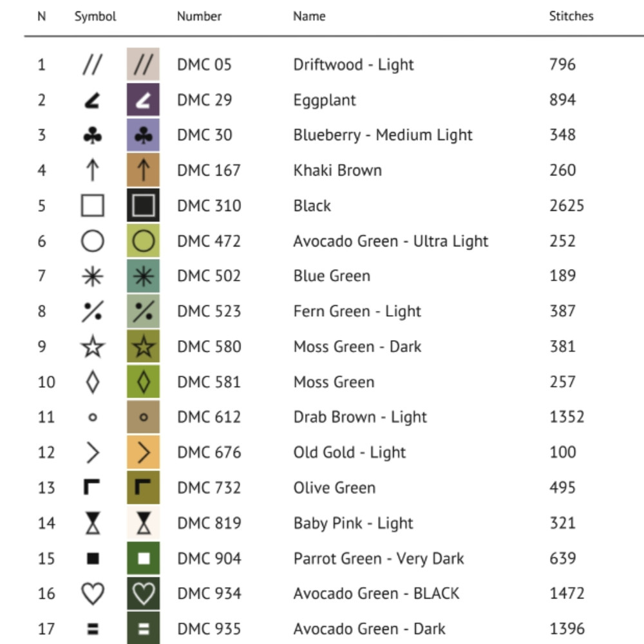The image size is (644, 644).
Task: Click the DMC 732 number cell
Action: [x=209, y=488]
